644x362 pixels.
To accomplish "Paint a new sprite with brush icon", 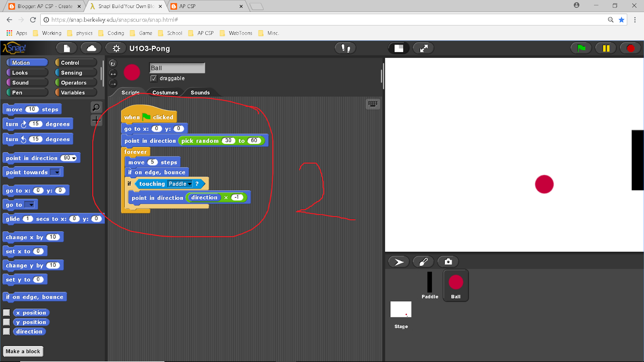I will click(x=423, y=262).
